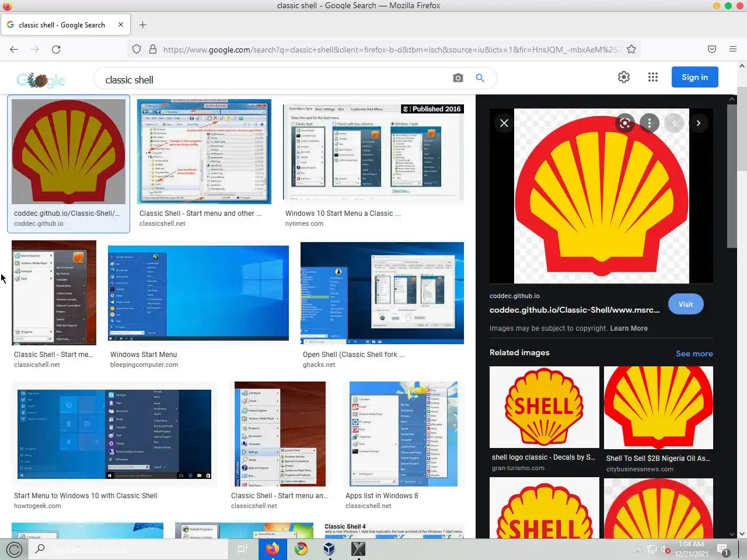
Task: Open taskbar search magnifier
Action: coord(40,549)
